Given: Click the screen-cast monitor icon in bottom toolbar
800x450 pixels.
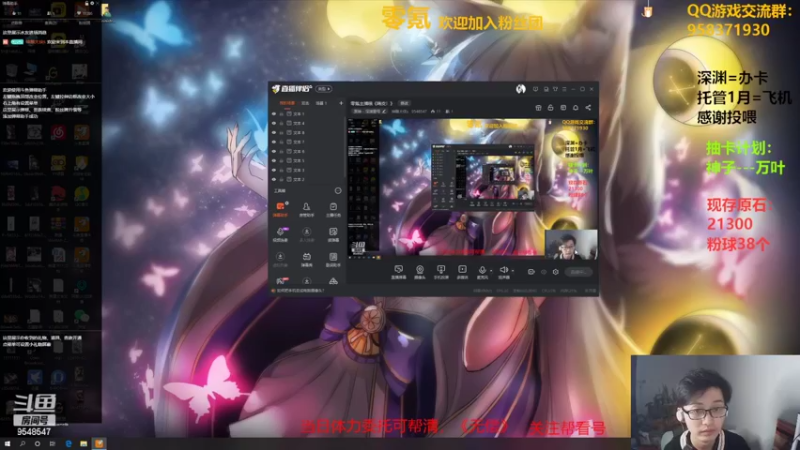Looking at the screenshot, I should pos(441,269).
